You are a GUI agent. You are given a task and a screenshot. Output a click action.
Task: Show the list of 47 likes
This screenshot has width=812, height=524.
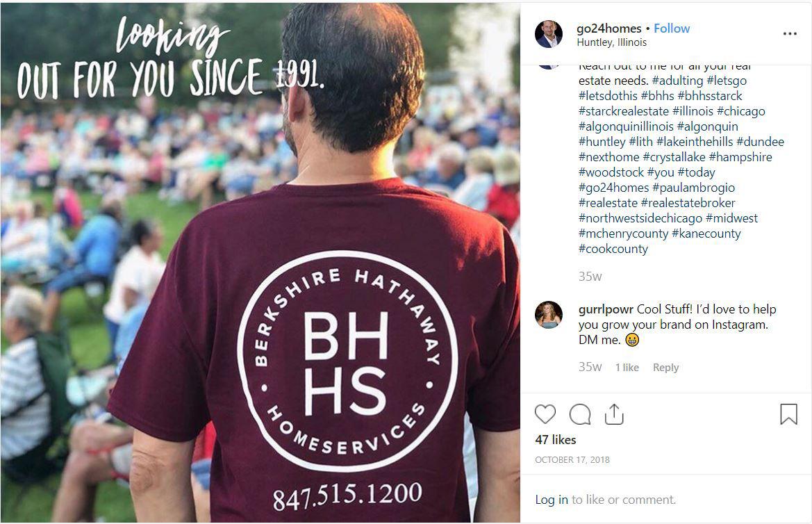(x=556, y=439)
